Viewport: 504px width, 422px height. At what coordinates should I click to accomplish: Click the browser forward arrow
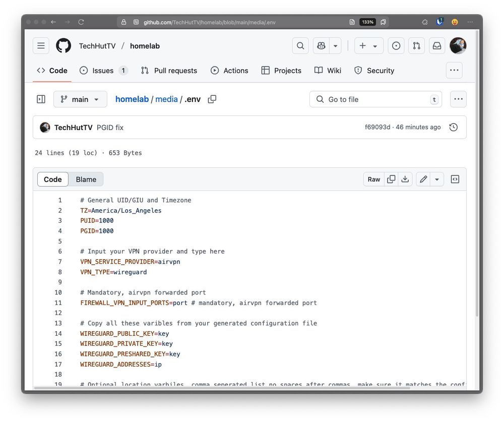click(67, 22)
